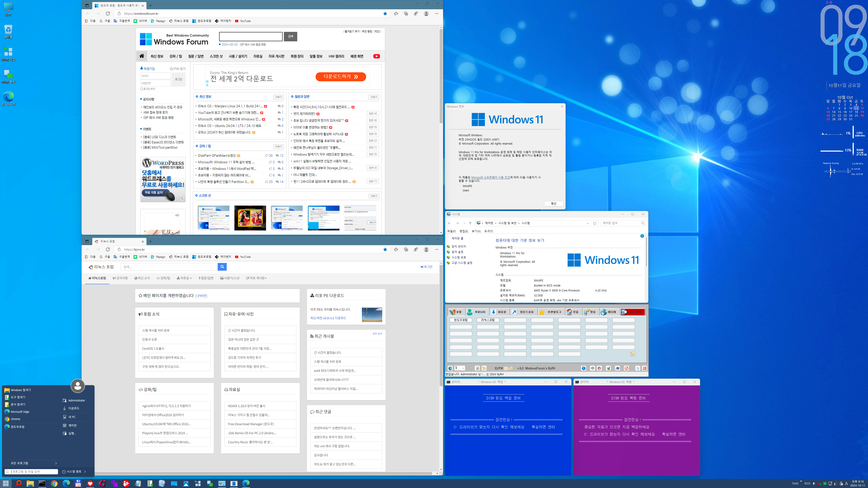The image size is (868, 488).
Task: Click the orange 다운로드하기 ad button
Action: pyautogui.click(x=341, y=77)
